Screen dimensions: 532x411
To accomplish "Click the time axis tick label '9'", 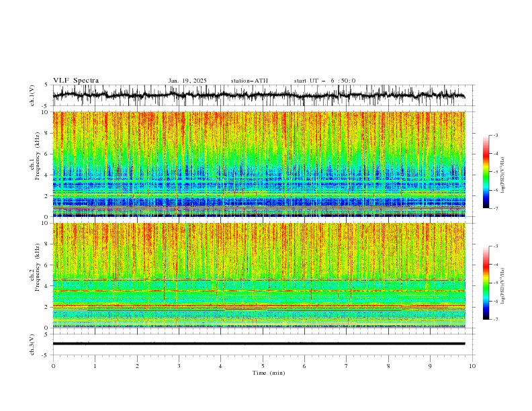I will tap(430, 366).
